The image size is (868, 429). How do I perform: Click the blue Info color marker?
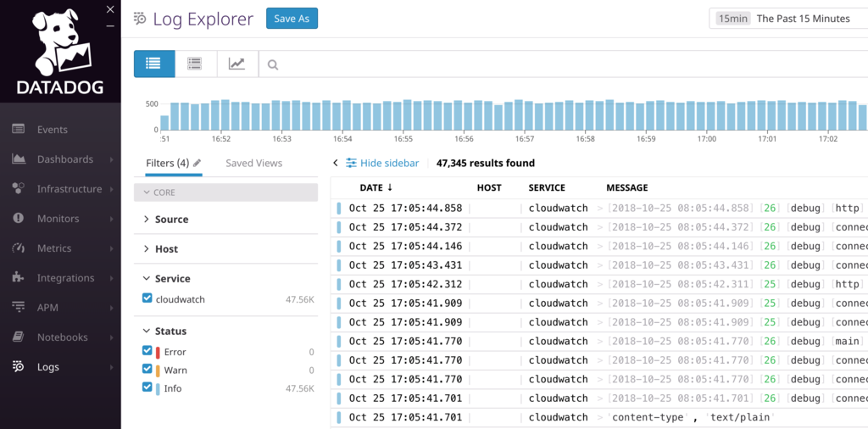158,388
